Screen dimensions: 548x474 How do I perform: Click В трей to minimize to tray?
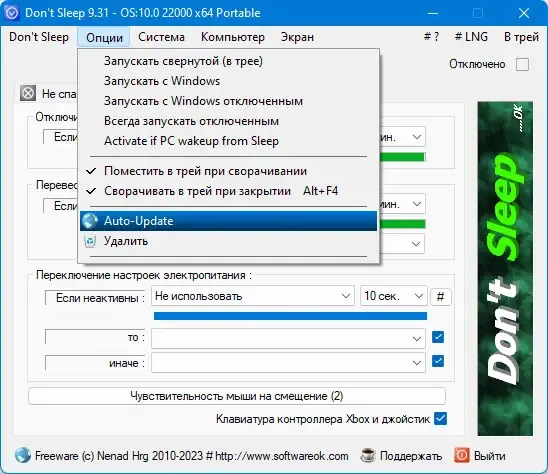pyautogui.click(x=521, y=37)
